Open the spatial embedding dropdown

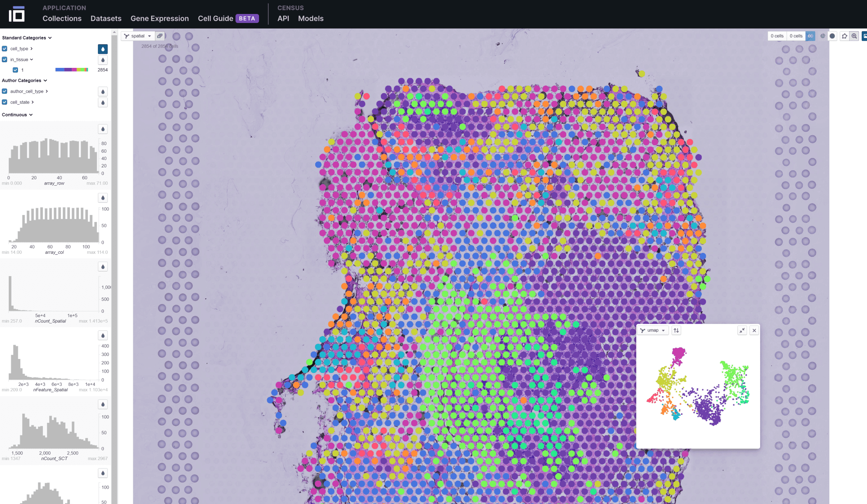point(138,36)
